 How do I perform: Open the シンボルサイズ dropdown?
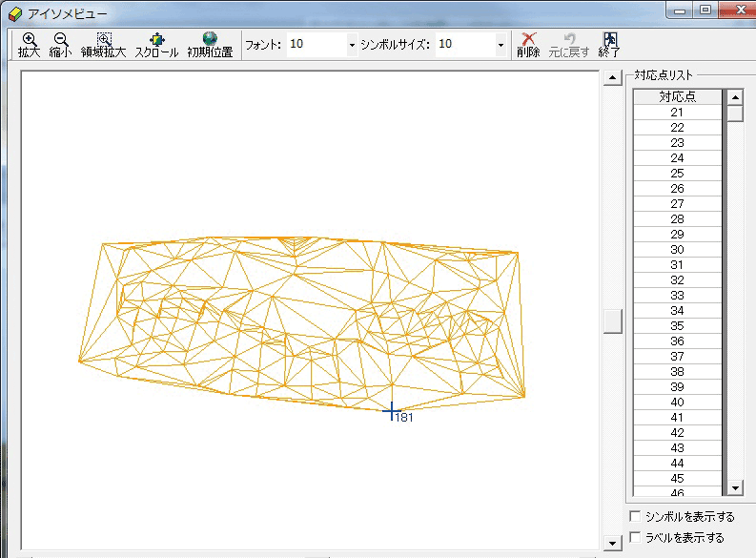[x=501, y=45]
